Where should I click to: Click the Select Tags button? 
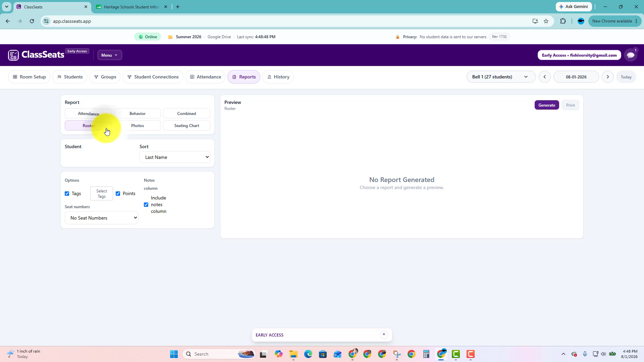pyautogui.click(x=102, y=194)
